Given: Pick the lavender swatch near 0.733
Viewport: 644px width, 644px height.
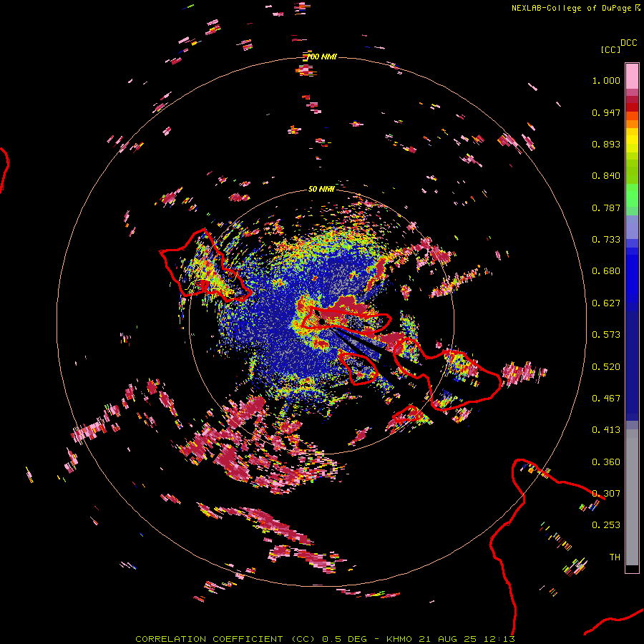Looking at the screenshot, I should [632, 228].
